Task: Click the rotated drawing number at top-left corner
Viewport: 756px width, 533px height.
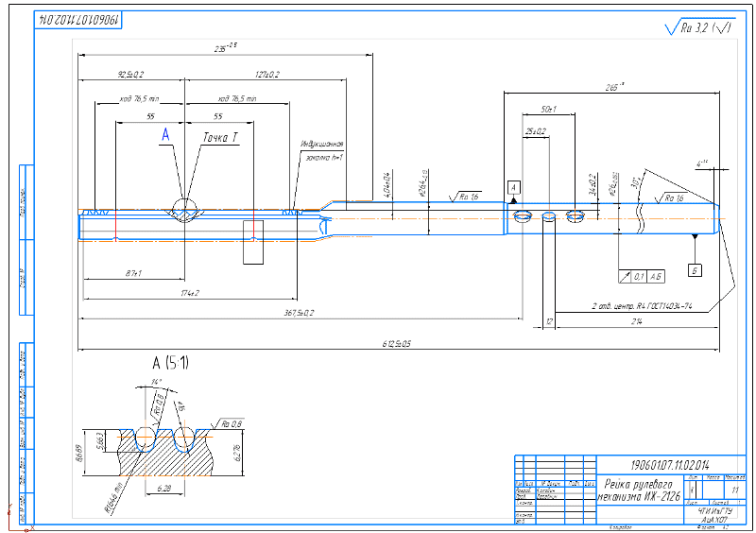Action: tap(78, 20)
